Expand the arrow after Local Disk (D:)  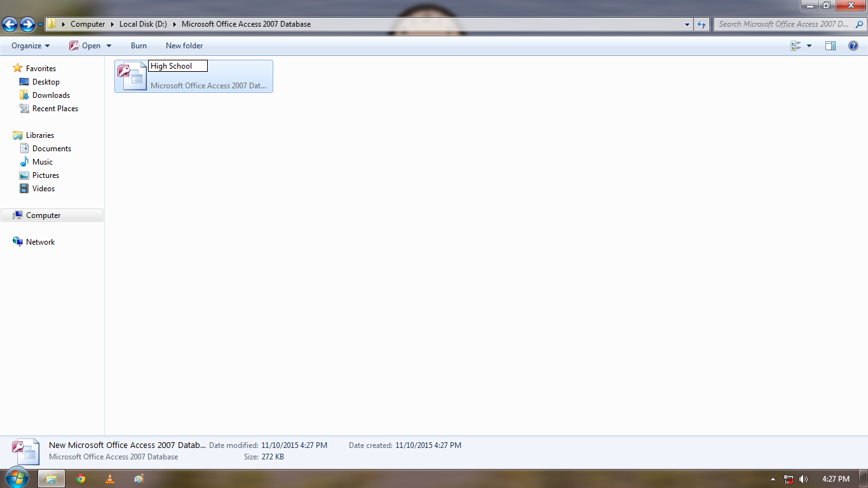[x=174, y=24]
